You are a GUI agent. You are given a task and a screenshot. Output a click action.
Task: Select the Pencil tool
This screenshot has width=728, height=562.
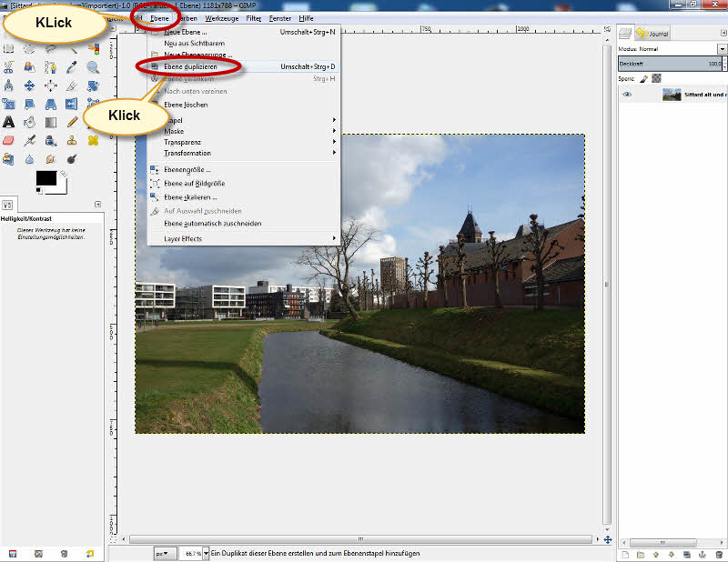point(71,122)
